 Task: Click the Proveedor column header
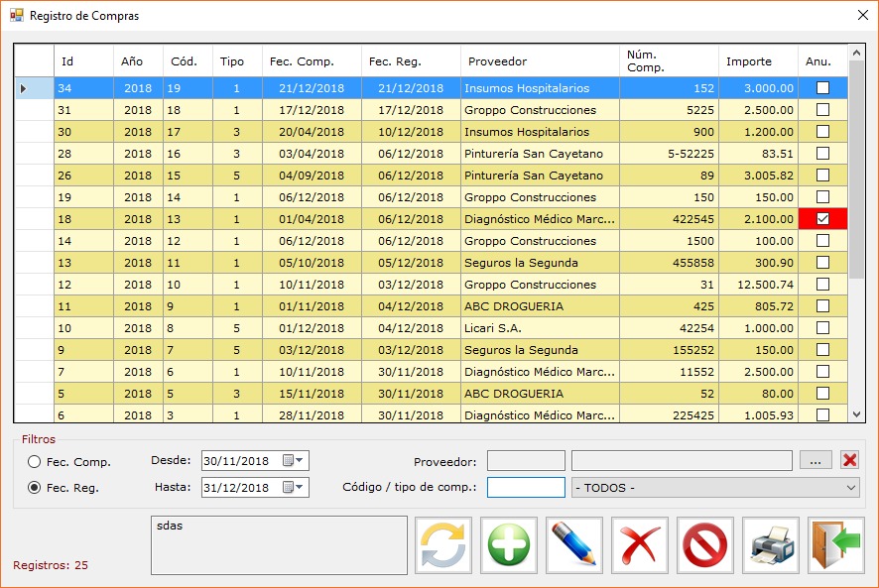[x=541, y=61]
